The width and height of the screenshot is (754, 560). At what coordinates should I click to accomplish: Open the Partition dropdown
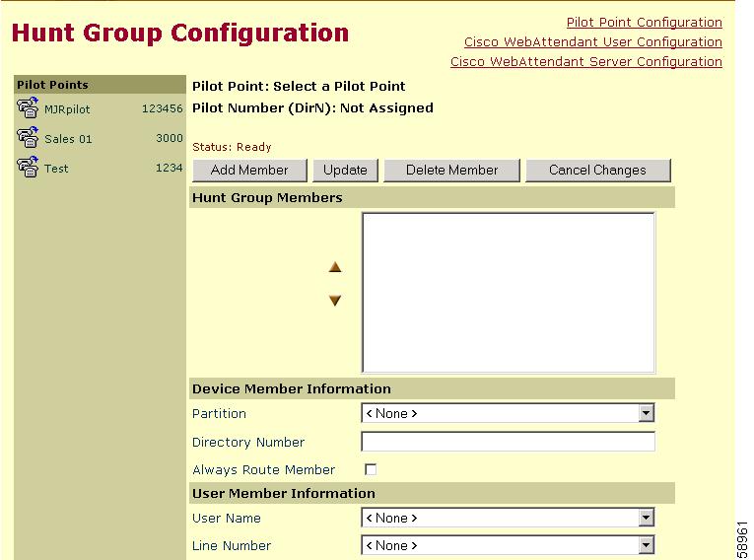tap(647, 413)
